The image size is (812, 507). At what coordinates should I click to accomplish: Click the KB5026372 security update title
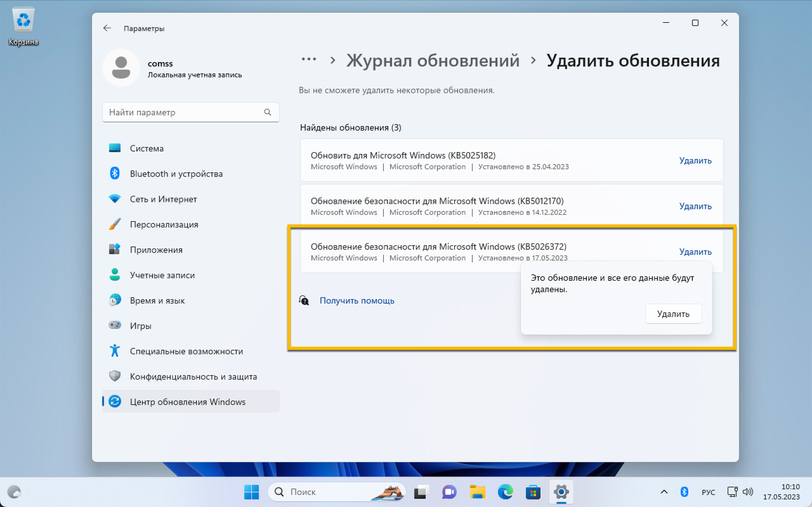(438, 246)
